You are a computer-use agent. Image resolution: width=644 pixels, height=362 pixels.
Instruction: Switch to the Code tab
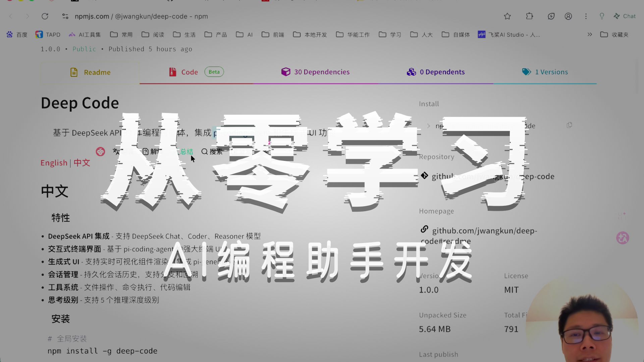click(x=190, y=72)
